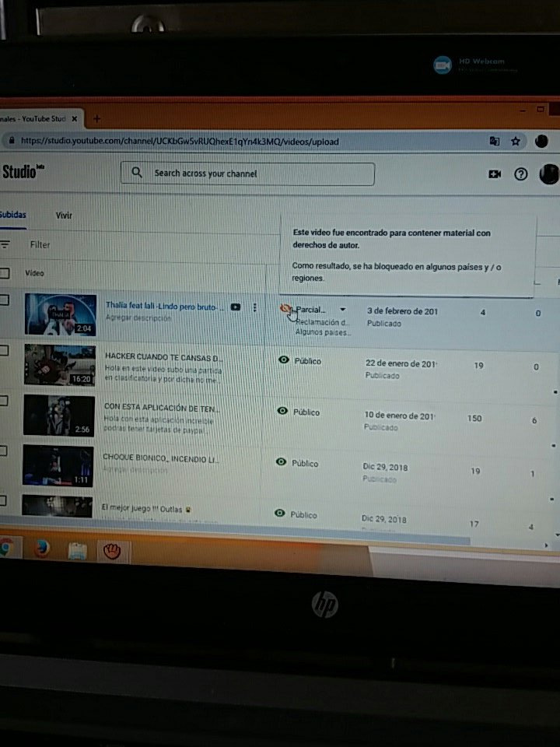Click the Search across your channel field
560x747 pixels.
(x=247, y=174)
